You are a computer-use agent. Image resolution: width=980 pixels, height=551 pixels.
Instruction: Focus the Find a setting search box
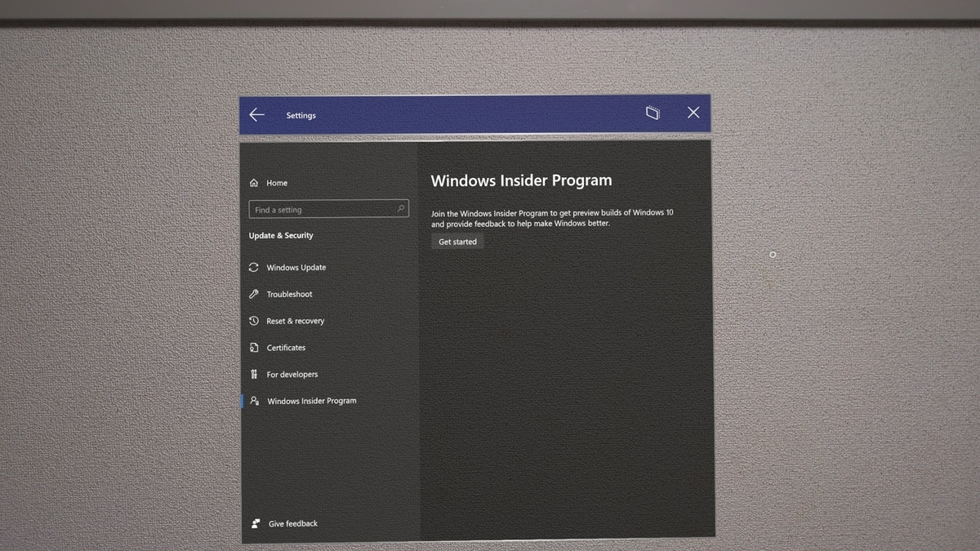pyautogui.click(x=328, y=210)
